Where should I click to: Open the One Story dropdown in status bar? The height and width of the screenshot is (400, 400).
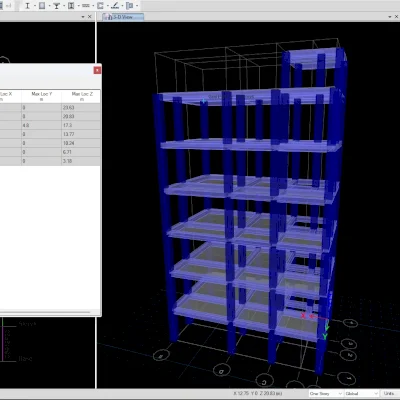(x=326, y=394)
